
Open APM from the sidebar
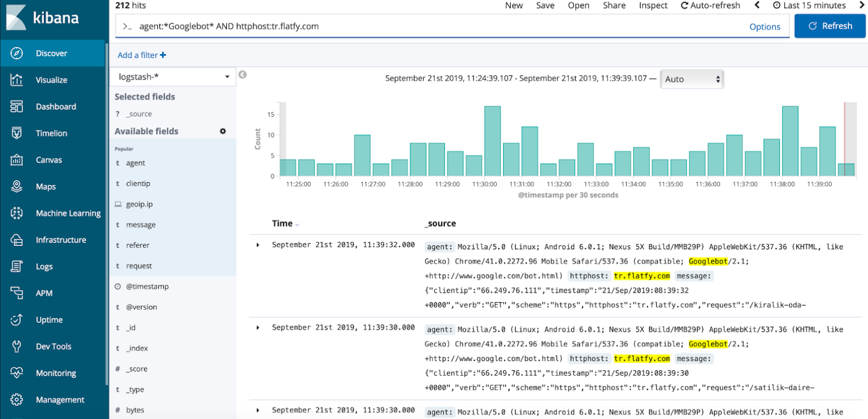[52, 293]
